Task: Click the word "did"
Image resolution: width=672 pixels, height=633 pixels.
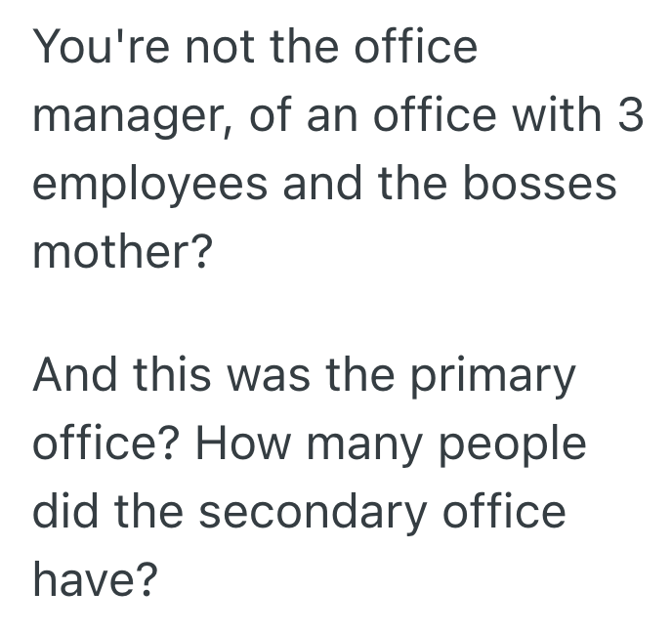Action: [63, 513]
